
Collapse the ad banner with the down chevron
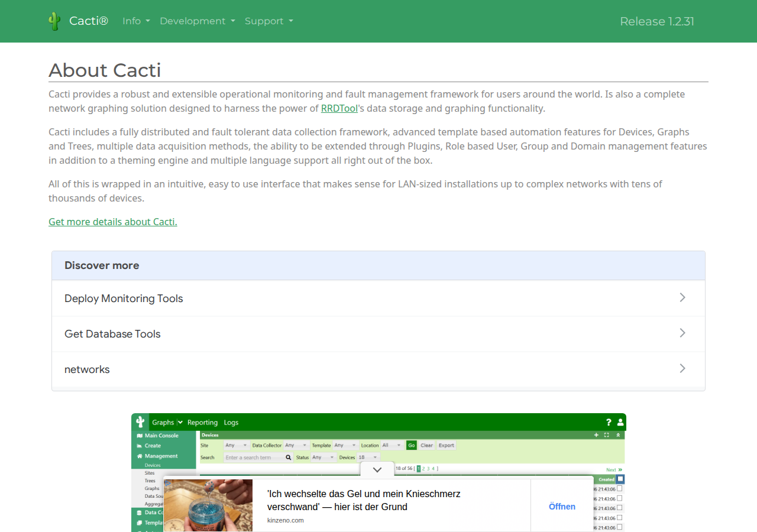[377, 470]
